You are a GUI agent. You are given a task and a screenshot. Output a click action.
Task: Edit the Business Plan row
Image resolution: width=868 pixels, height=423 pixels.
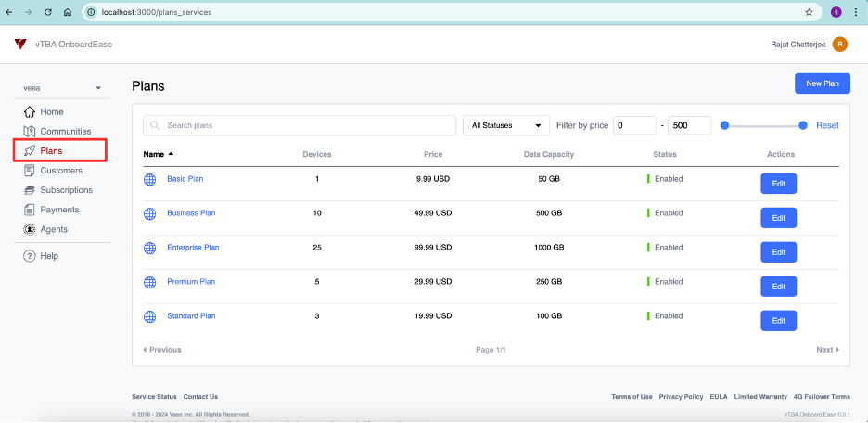pos(778,218)
